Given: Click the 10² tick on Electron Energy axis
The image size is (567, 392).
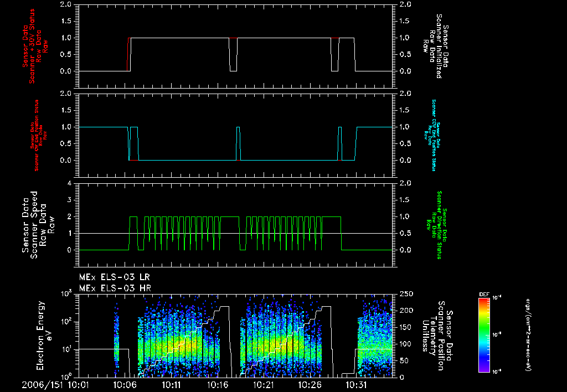Looking at the screenshot, I should tap(66, 322).
